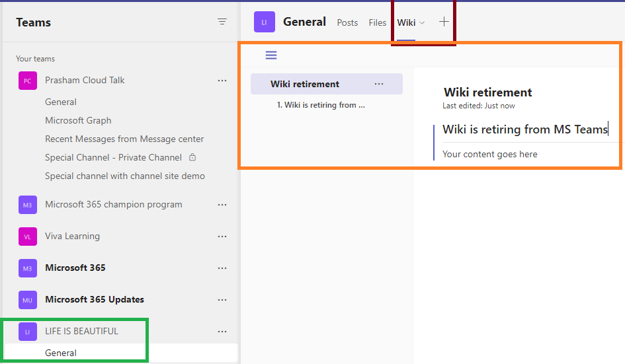This screenshot has height=364, width=625.
Task: Click the Microsoft 365 team avatar
Action: pos(28,268)
